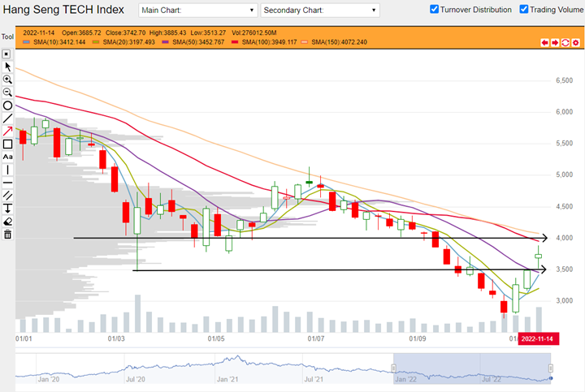Click the Hang Seng TECH Index title
The width and height of the screenshot is (585, 392).
[x=63, y=10]
